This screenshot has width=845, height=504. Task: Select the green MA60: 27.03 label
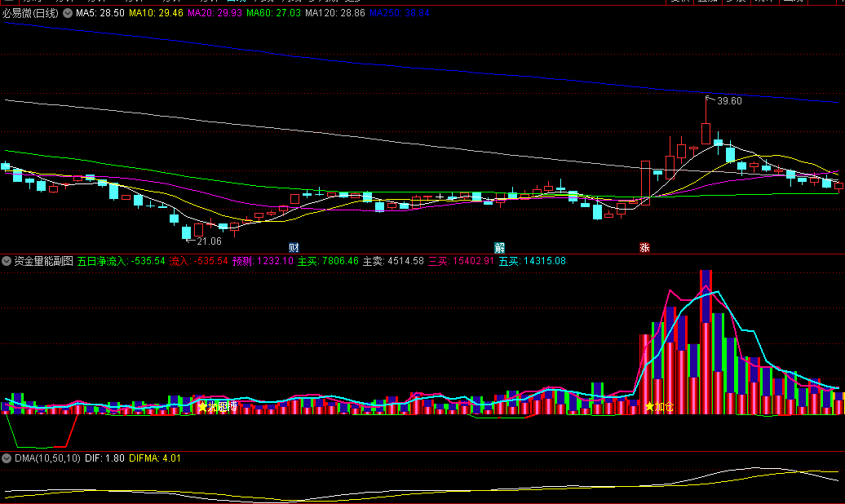click(274, 13)
